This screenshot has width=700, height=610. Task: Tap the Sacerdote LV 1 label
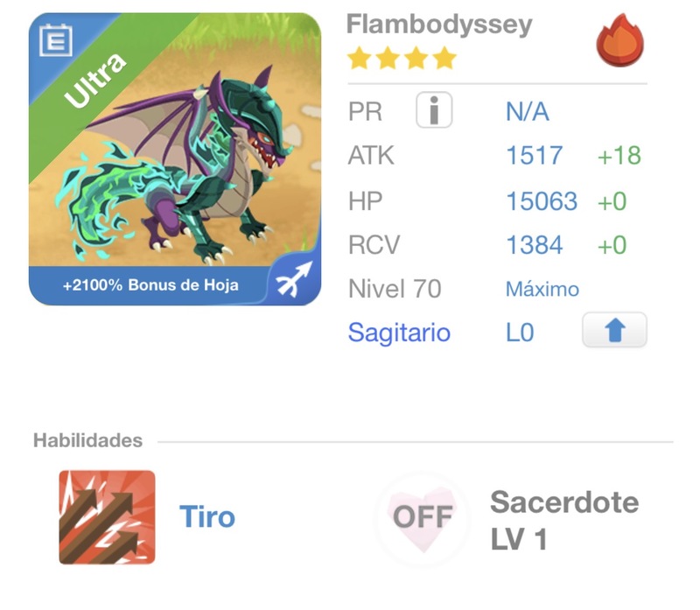pos(564,521)
